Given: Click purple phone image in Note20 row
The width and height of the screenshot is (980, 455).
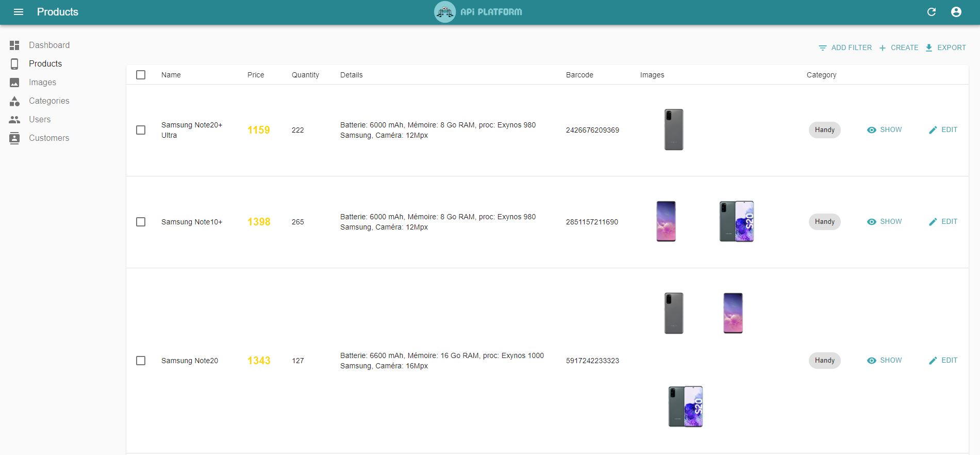Looking at the screenshot, I should pyautogui.click(x=733, y=313).
